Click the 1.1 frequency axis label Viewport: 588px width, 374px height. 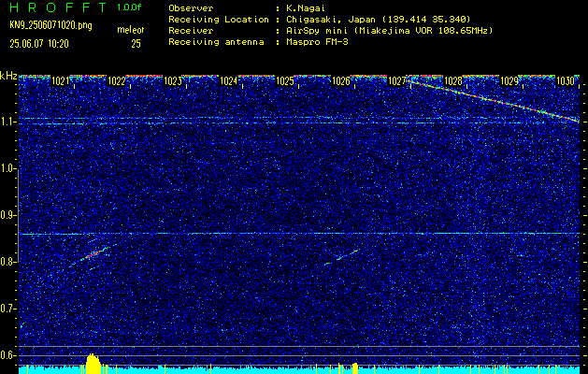[x=7, y=122]
